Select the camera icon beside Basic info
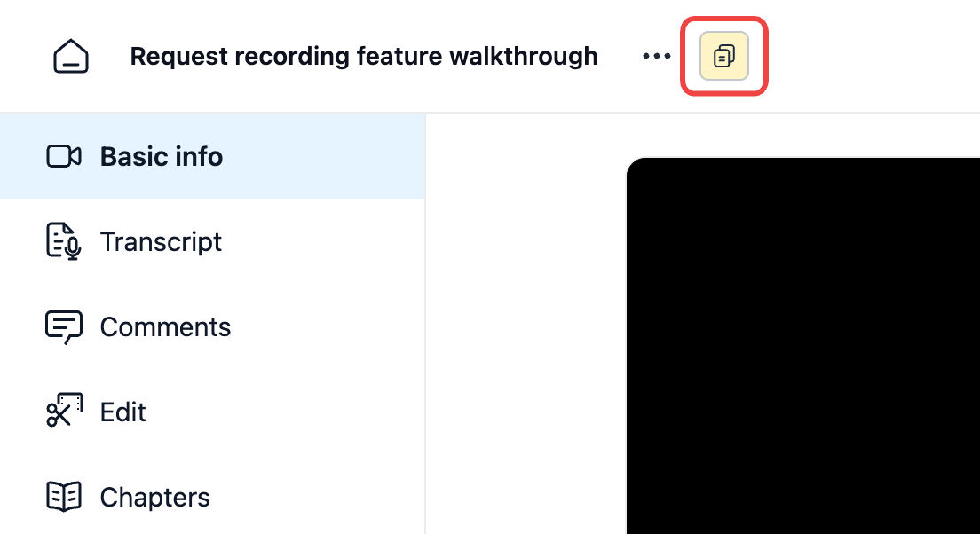The width and height of the screenshot is (980, 534). [x=62, y=156]
